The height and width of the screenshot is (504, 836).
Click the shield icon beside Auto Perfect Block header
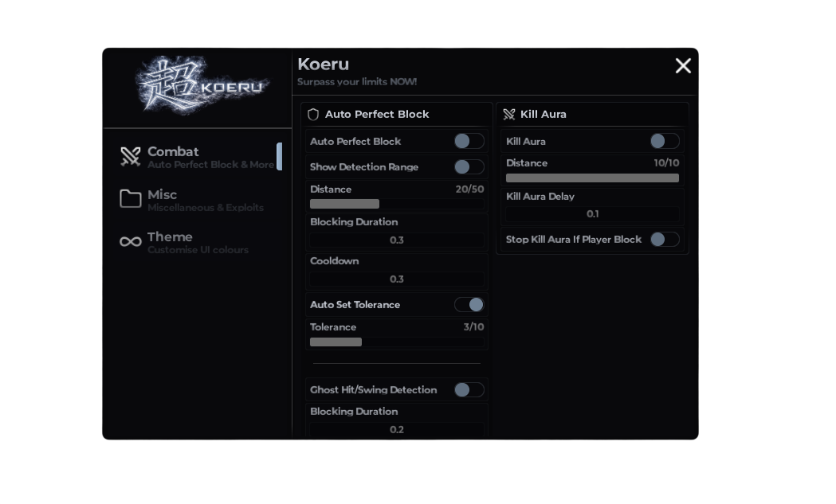click(x=313, y=115)
